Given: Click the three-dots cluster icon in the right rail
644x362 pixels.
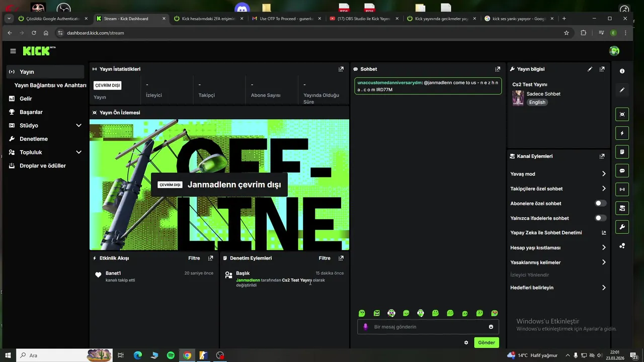Looking at the screenshot, I should click(x=622, y=246).
